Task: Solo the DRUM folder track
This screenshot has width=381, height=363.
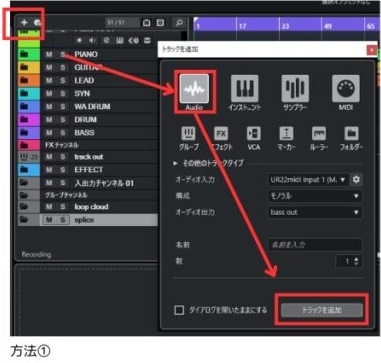Action: tap(63, 119)
